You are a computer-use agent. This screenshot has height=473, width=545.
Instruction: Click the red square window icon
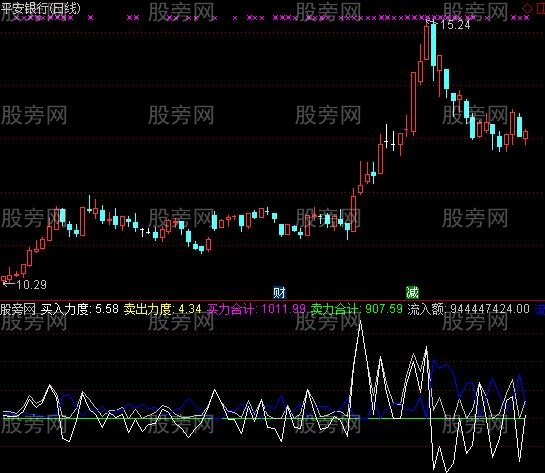coord(541,8)
